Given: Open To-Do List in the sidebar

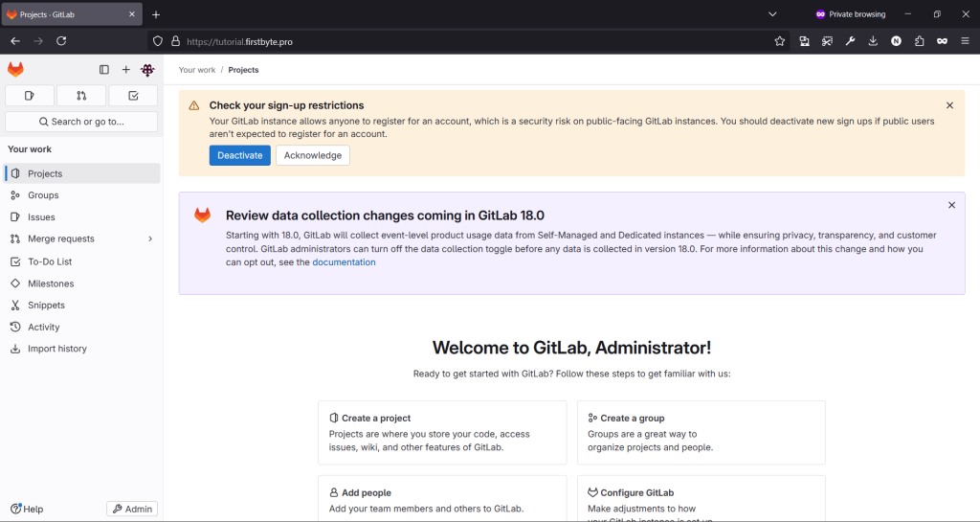Looking at the screenshot, I should click(x=82, y=261).
